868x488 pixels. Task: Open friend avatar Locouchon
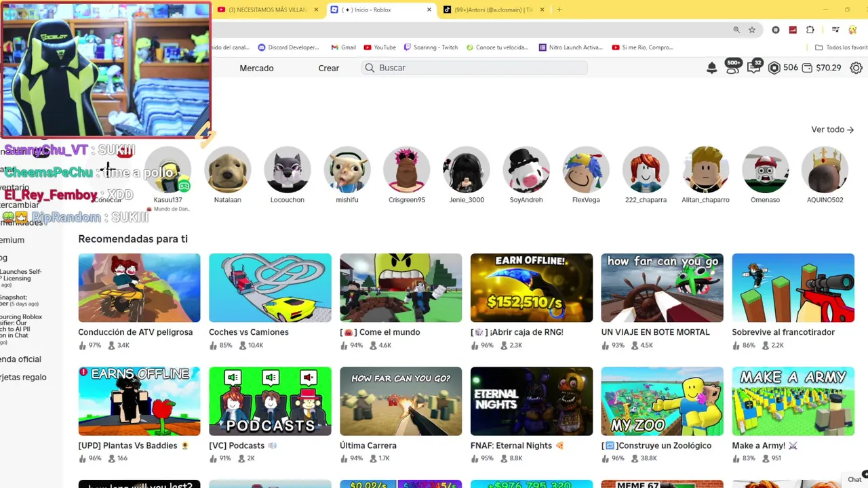288,169
